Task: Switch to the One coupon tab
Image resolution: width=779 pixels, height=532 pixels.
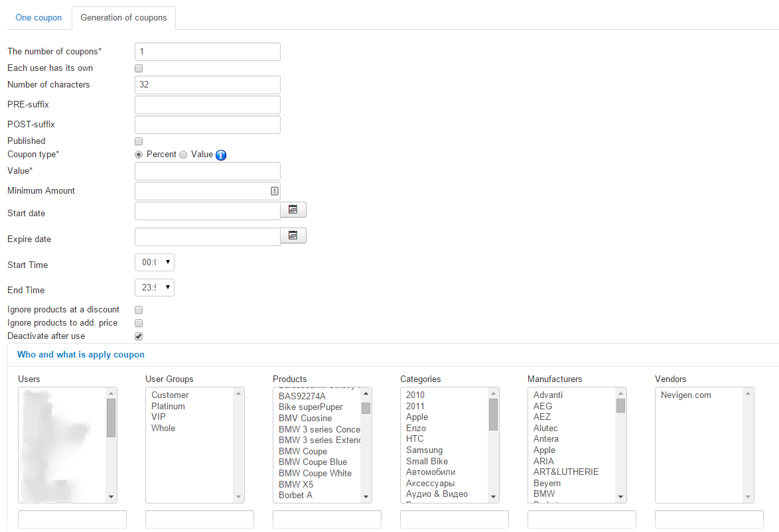Action: (x=38, y=18)
